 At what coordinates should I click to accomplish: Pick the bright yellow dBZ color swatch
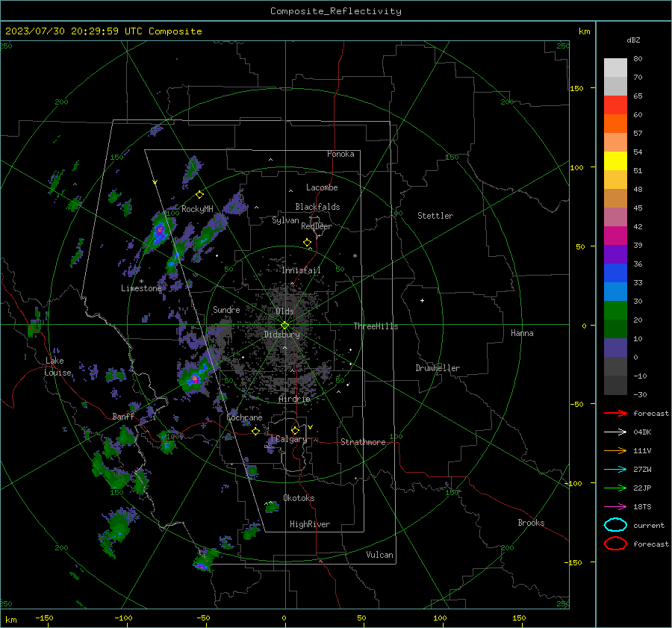(x=615, y=161)
